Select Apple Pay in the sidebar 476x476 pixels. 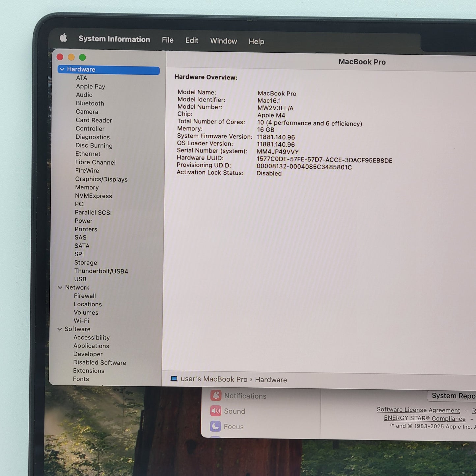pos(91,86)
